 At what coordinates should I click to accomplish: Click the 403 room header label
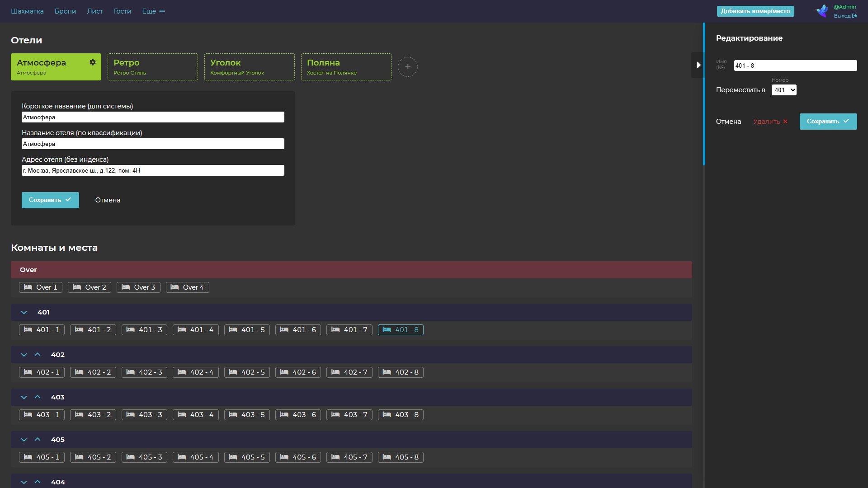(x=57, y=397)
